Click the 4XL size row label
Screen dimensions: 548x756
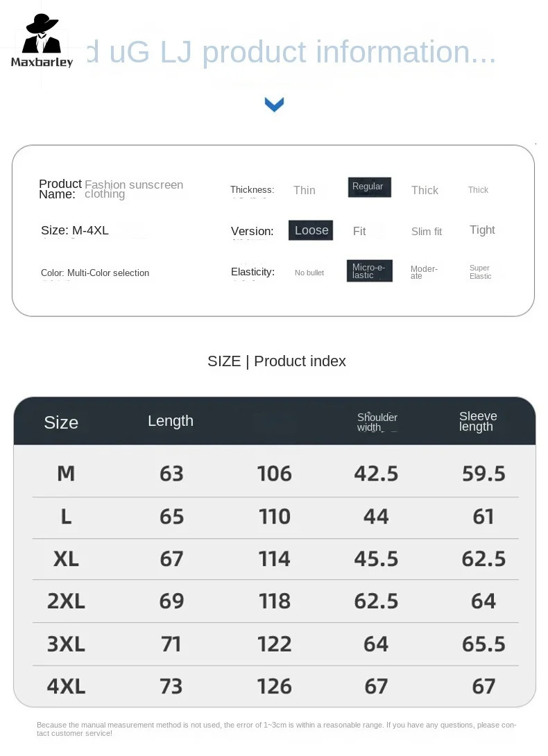coord(66,686)
